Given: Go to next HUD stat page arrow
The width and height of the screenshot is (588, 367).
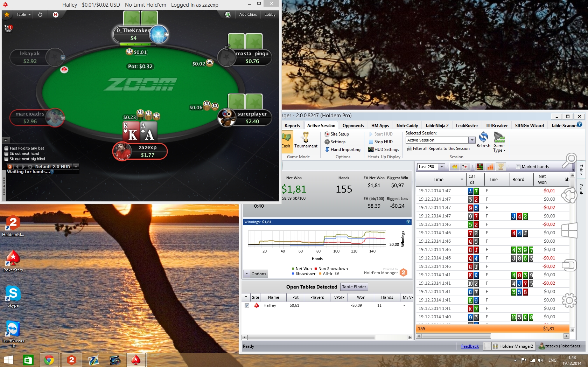Looking at the screenshot, I should [23, 167].
